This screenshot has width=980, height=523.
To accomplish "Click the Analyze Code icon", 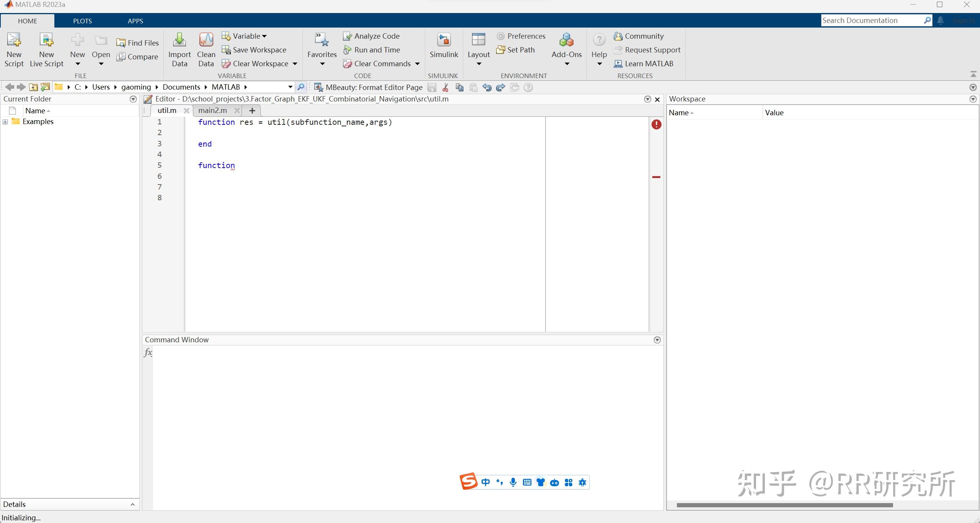I will 347,36.
